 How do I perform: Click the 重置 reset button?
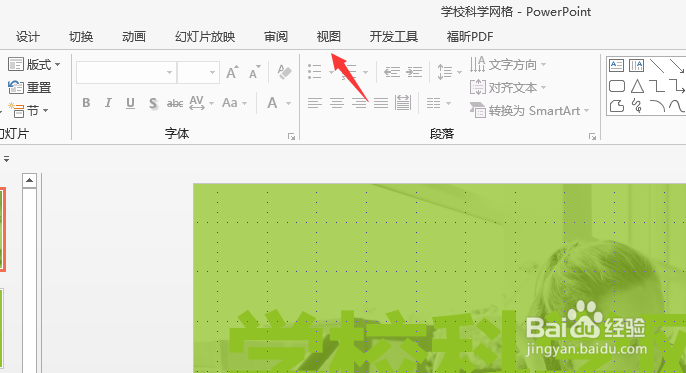tap(30, 87)
